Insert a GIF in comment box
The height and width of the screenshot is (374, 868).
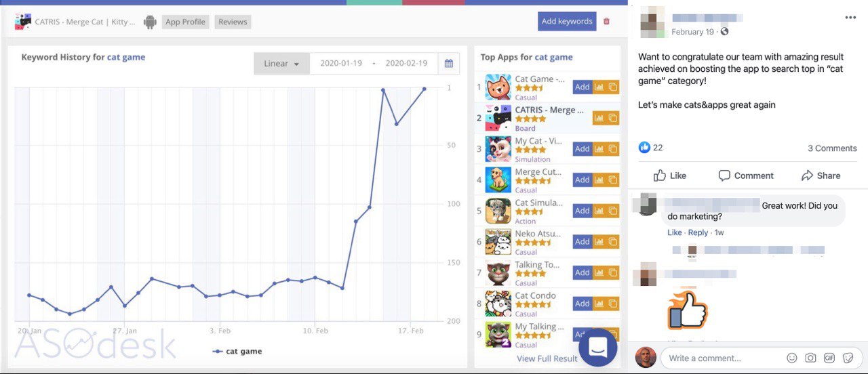(x=829, y=358)
